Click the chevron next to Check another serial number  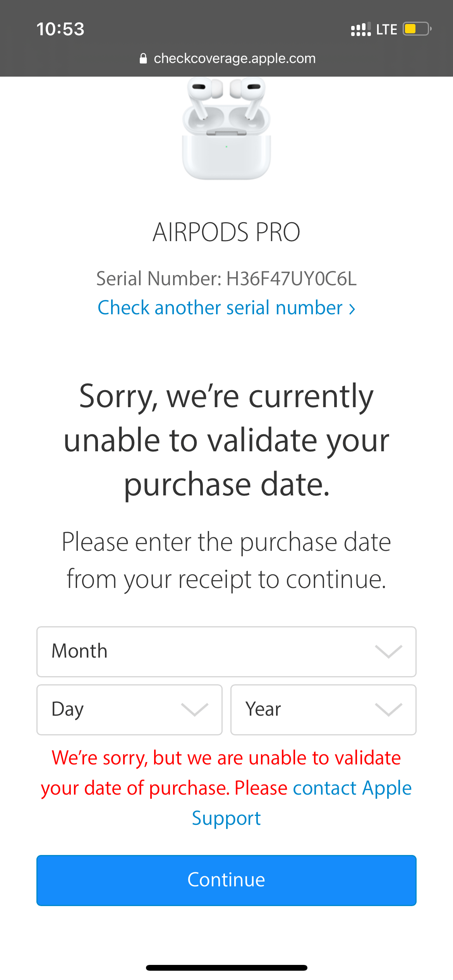coord(353,308)
